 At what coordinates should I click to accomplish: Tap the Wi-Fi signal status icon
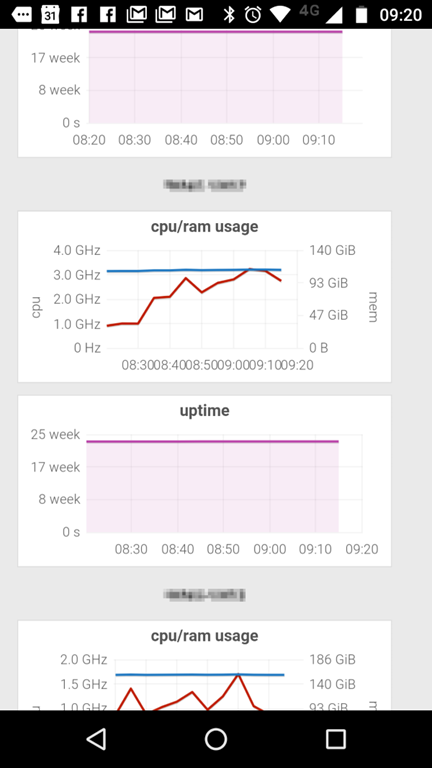click(x=280, y=15)
